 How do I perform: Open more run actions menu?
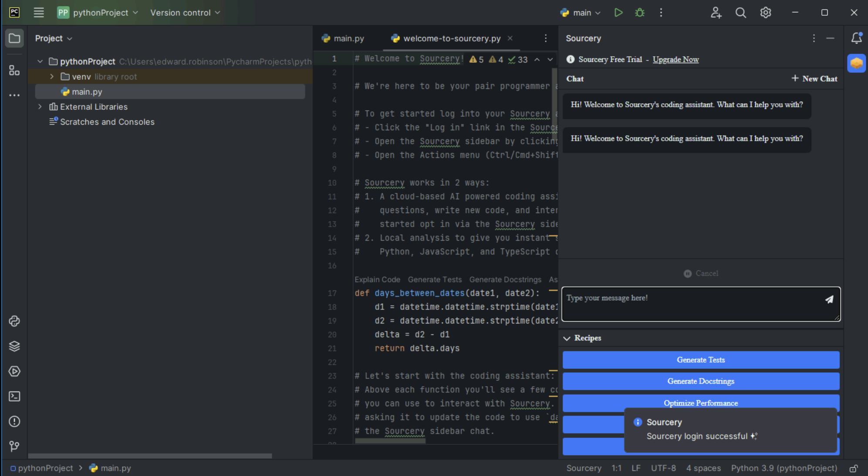661,13
